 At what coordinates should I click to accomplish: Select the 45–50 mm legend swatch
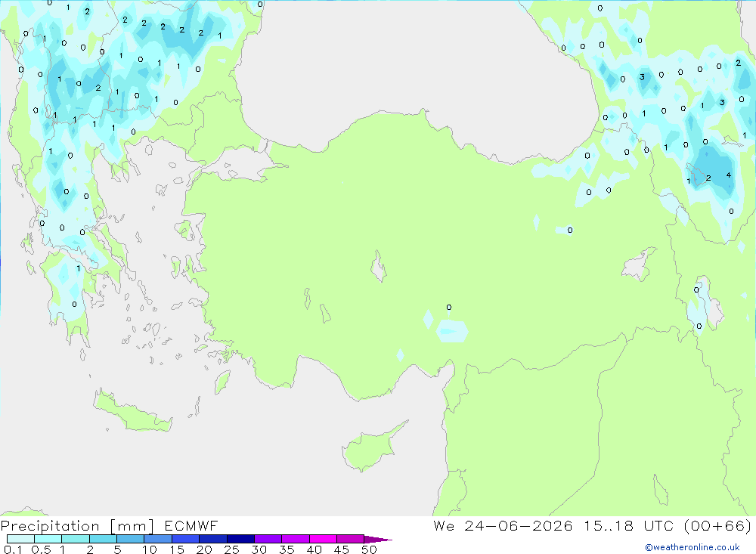click(350, 539)
